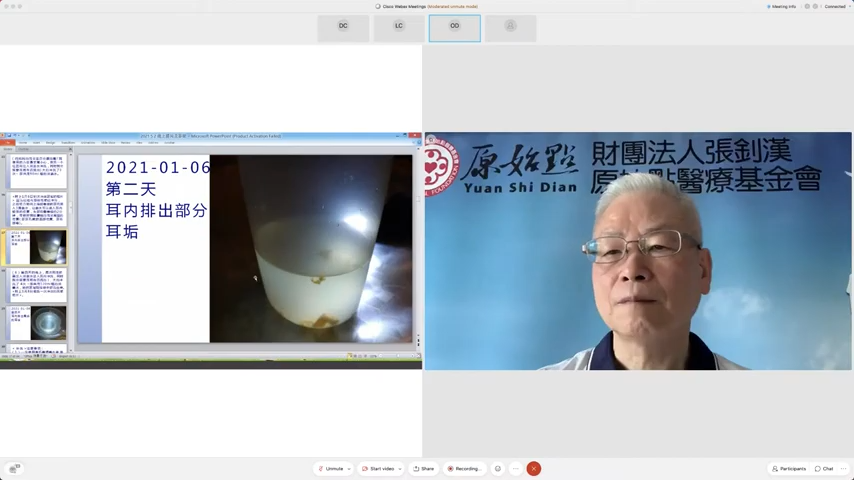
Task: Select the DC participant thumbnail
Action: click(343, 27)
